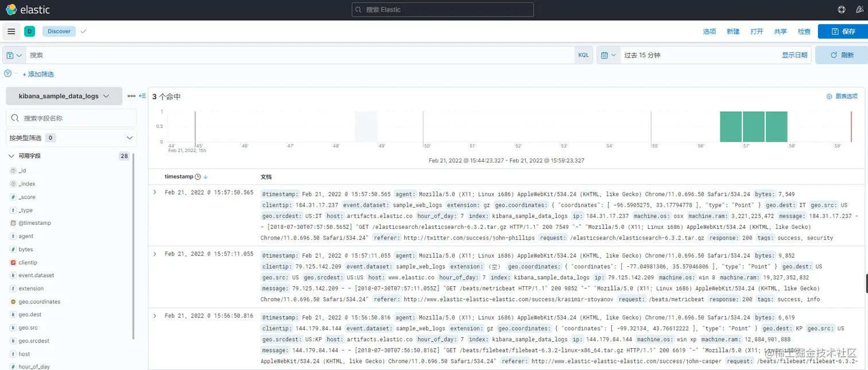Screen dimensions: 868x370
Task: Click 打开 in the top menu
Action: tap(757, 32)
